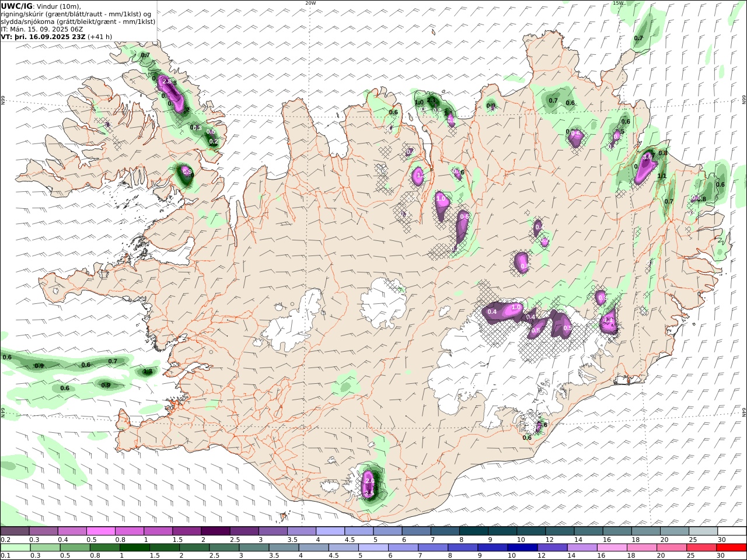Click the 'rigning/skúrir' legend description line
The image size is (747, 560).
pos(76,13)
